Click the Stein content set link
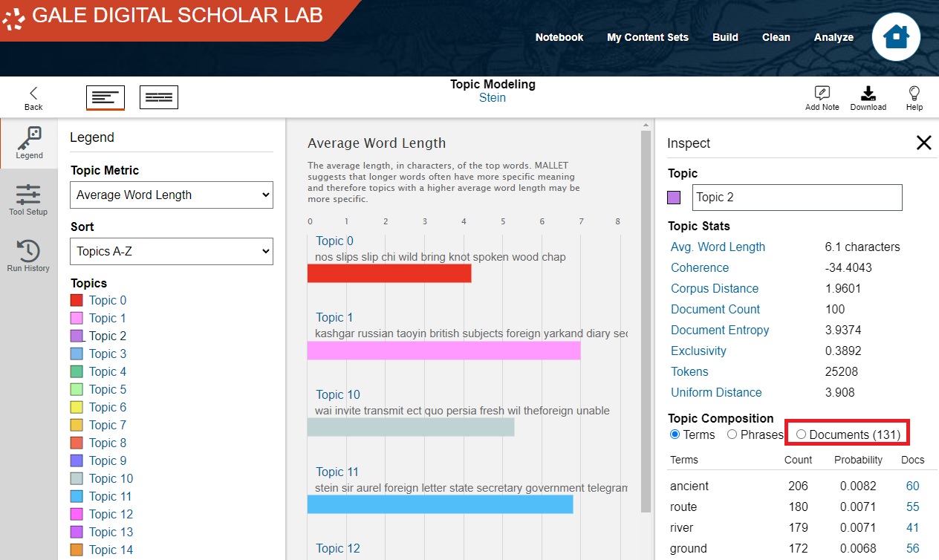This screenshot has width=939, height=560. (x=493, y=97)
